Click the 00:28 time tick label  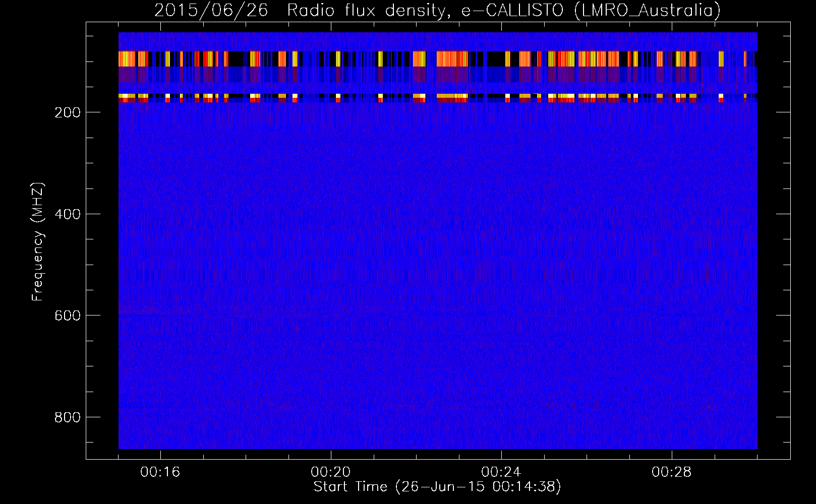672,472
